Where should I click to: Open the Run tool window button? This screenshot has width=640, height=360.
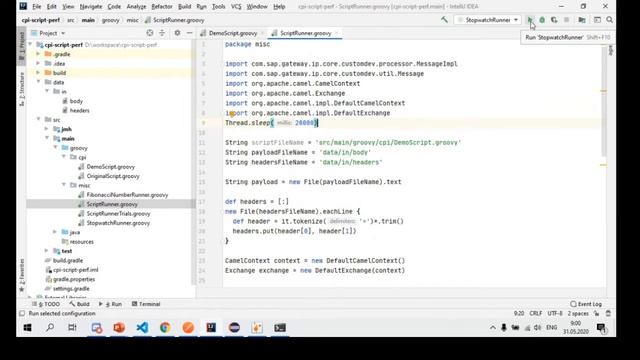pos(110,304)
